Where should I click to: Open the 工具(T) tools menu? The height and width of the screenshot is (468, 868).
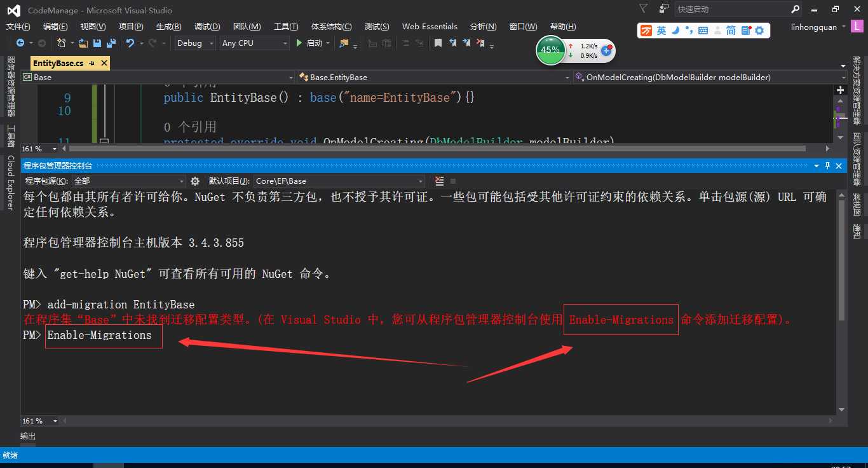click(x=286, y=27)
